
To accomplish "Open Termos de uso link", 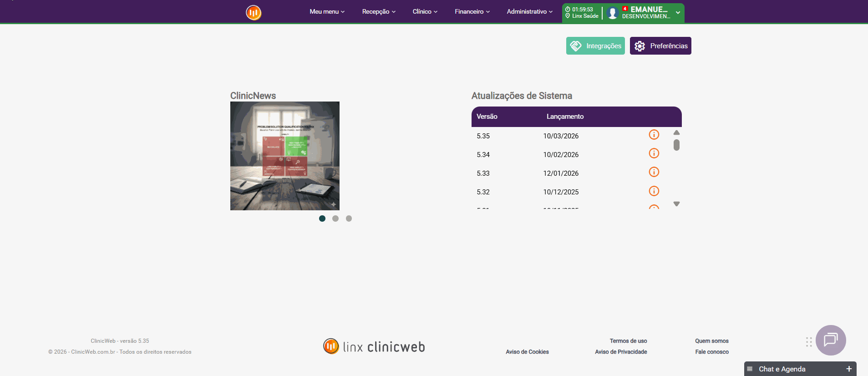I will (628, 341).
